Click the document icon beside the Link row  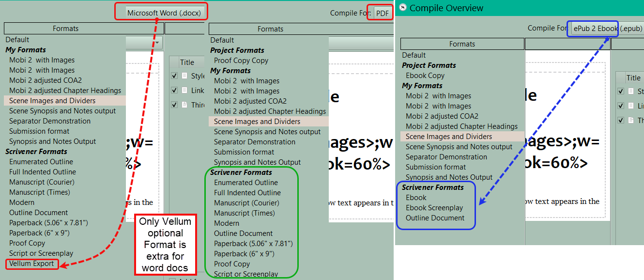[184, 90]
